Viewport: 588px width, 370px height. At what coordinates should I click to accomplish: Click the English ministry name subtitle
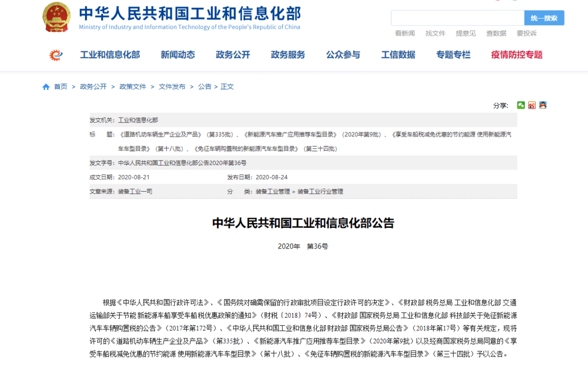pyautogui.click(x=189, y=27)
